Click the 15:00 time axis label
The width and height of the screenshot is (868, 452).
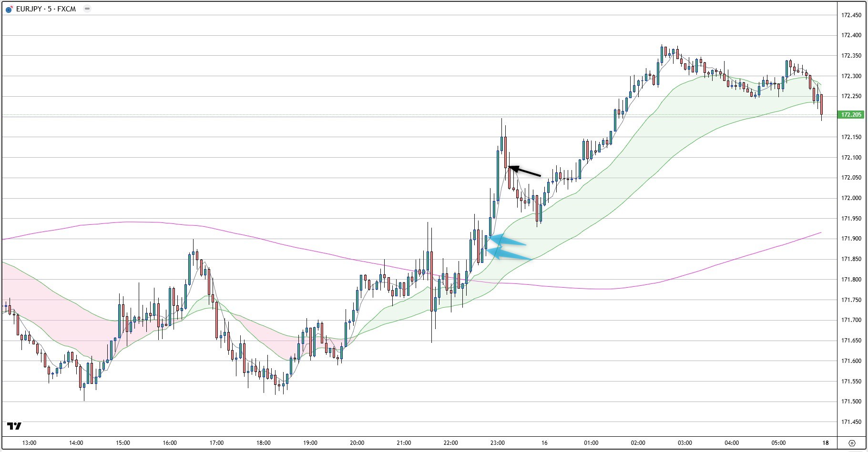(123, 443)
